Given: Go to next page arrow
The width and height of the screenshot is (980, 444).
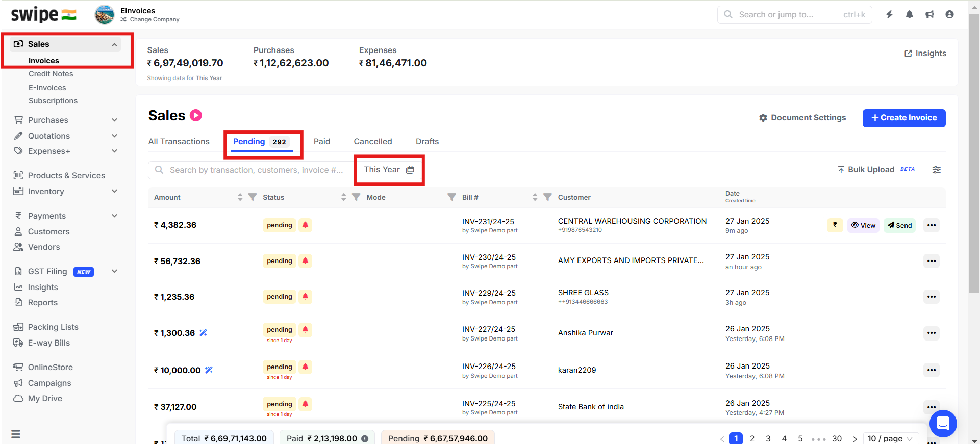Looking at the screenshot, I should click(855, 439).
